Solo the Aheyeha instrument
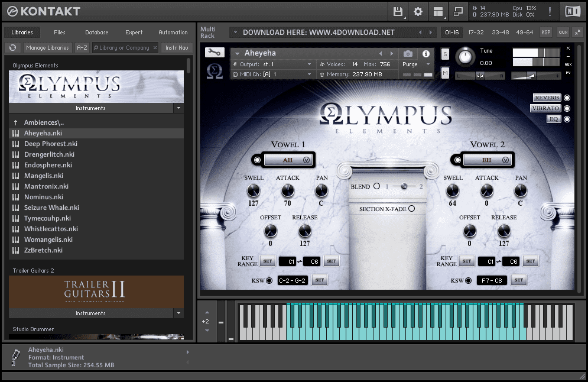The image size is (588, 382). [x=445, y=54]
